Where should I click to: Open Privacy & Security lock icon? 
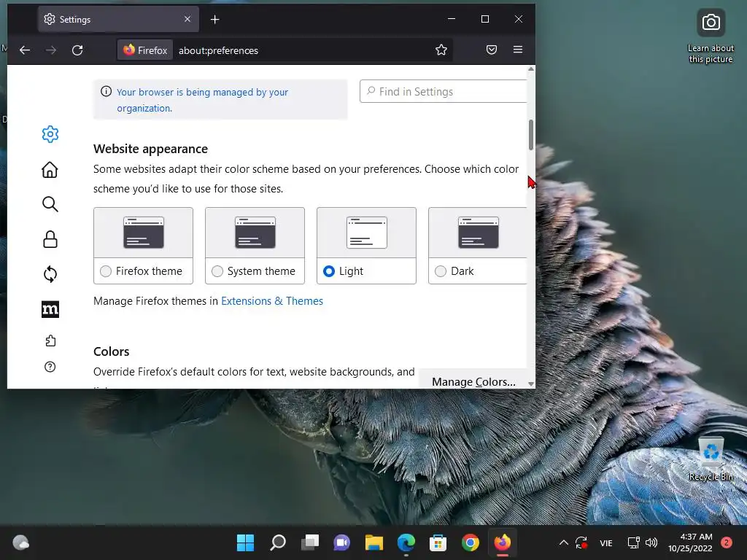(x=50, y=239)
